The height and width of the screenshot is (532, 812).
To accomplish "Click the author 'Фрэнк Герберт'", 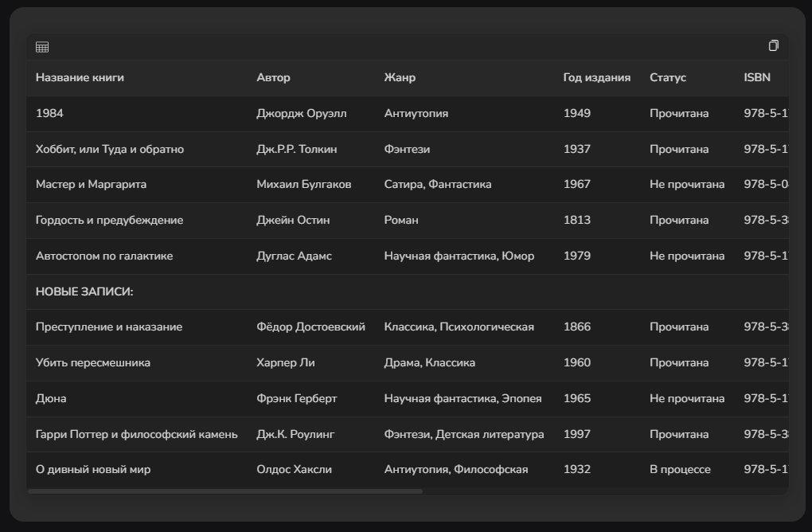I will coord(297,398).
